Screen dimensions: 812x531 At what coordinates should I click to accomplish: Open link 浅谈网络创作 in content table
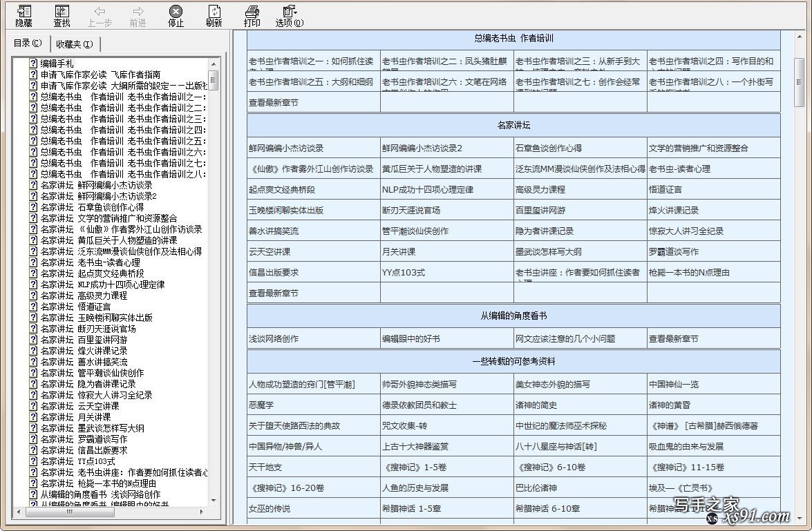pyautogui.click(x=274, y=338)
